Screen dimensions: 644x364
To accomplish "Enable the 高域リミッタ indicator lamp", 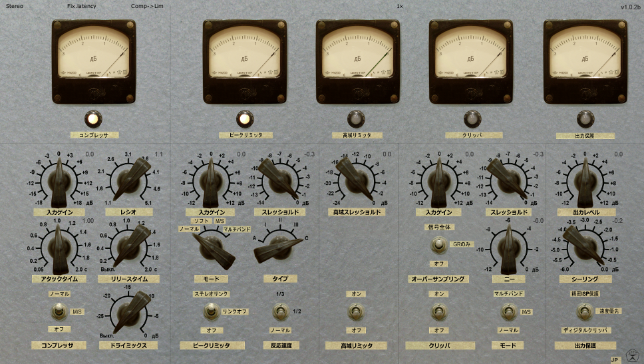I will coord(356,119).
